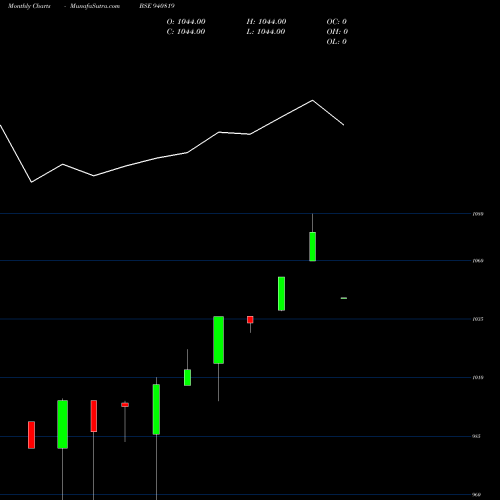Click the 985 price axis label

(x=477, y=436)
